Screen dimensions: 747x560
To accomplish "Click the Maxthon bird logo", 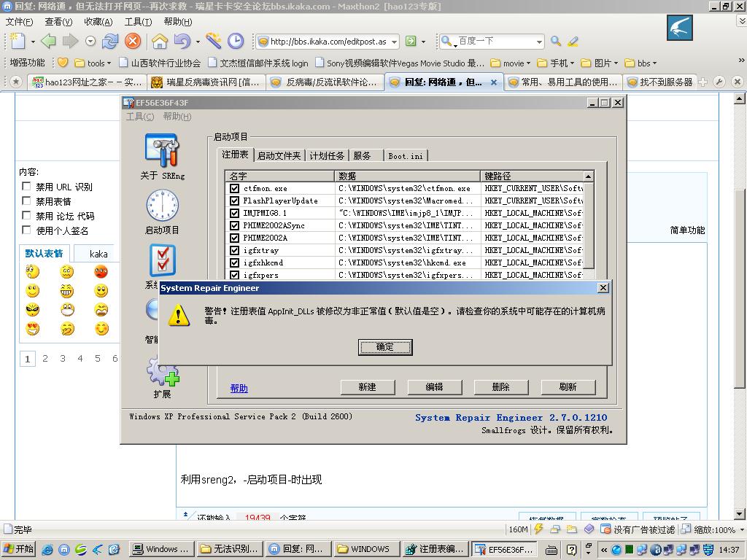I will 680,28.
